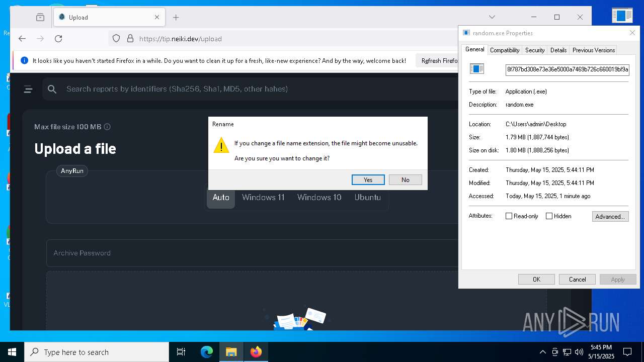Select Windows 10 OS option
The image size is (644, 362).
[319, 198]
